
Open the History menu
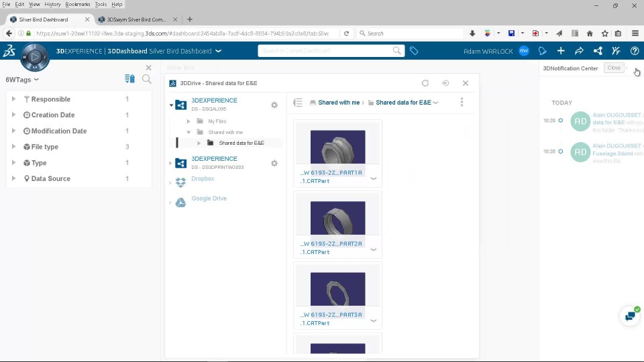52,4
